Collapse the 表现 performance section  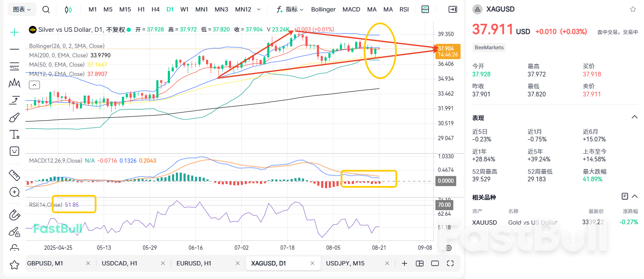point(634,117)
